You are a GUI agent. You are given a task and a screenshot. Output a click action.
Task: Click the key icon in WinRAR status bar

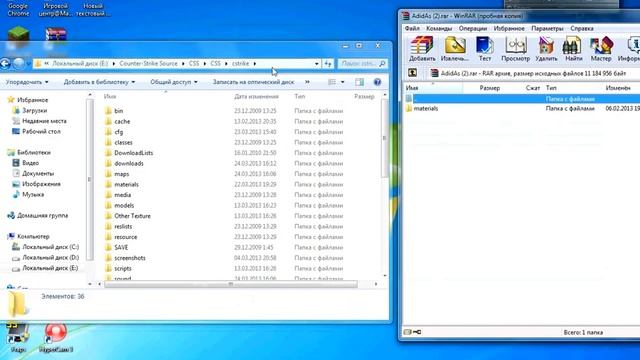[417, 332]
